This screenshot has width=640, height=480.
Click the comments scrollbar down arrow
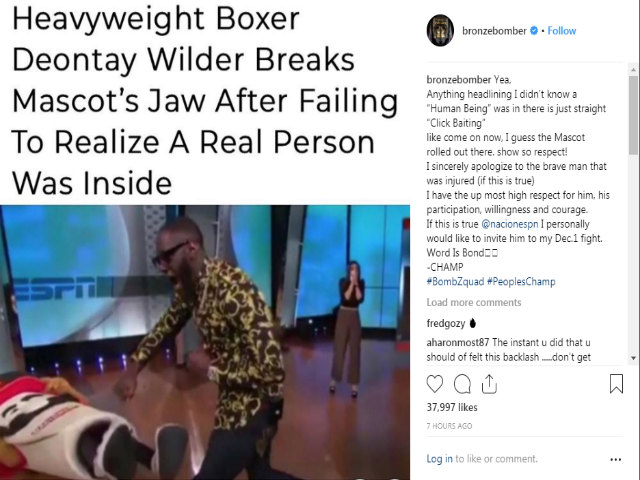coord(633,358)
